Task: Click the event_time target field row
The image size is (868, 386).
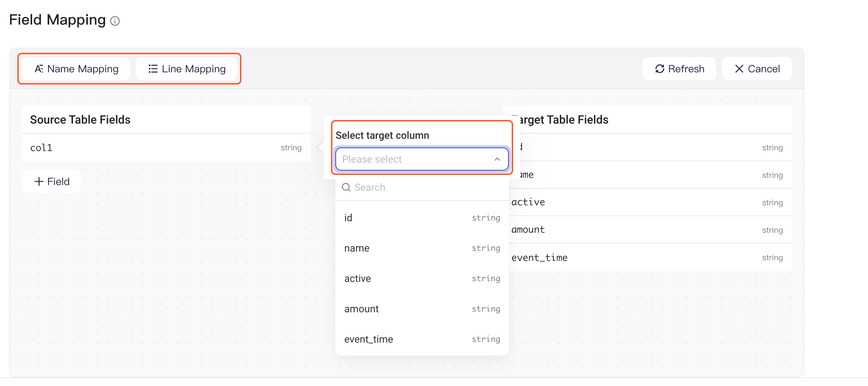Action: [650, 257]
